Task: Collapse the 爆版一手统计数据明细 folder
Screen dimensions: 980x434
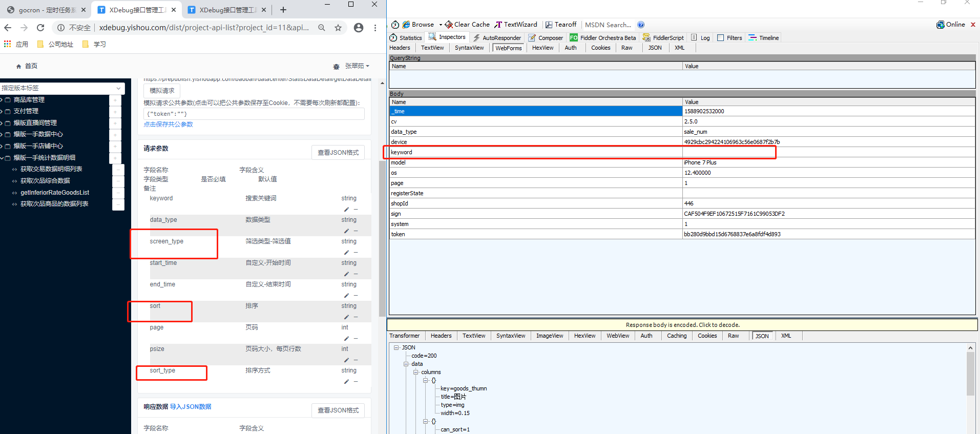Action: pyautogui.click(x=2, y=158)
